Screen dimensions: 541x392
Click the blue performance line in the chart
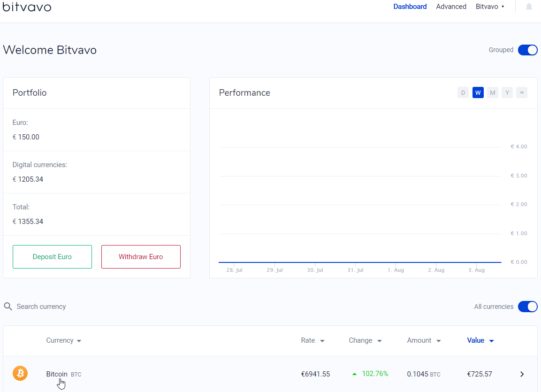[360, 262]
